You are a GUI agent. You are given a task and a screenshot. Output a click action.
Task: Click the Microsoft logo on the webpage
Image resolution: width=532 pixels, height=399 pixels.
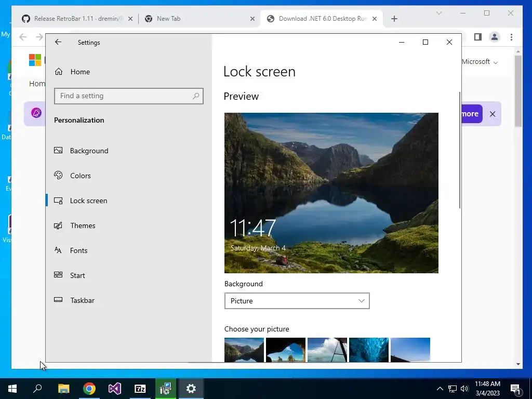tap(35, 60)
